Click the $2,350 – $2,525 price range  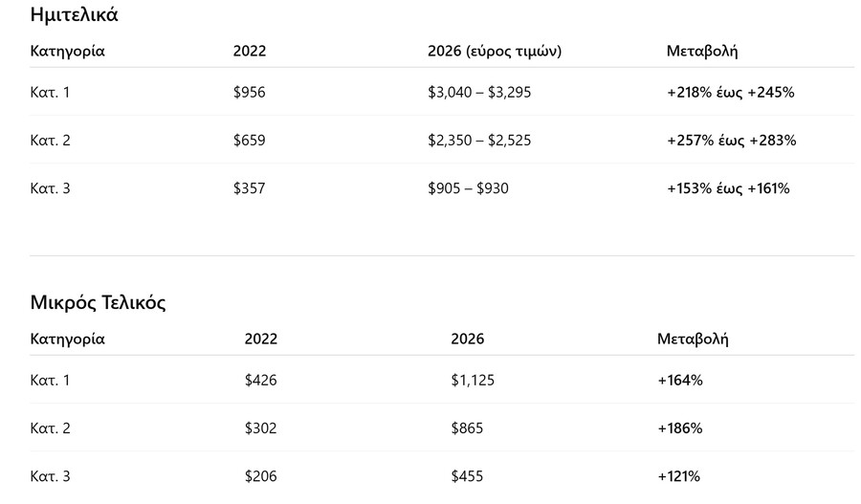[x=479, y=141]
